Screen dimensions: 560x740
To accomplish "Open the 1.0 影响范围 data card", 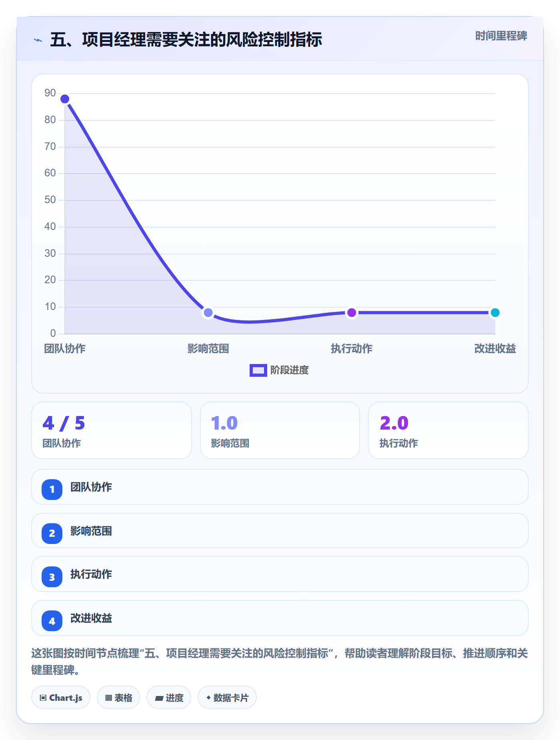I will 280,430.
